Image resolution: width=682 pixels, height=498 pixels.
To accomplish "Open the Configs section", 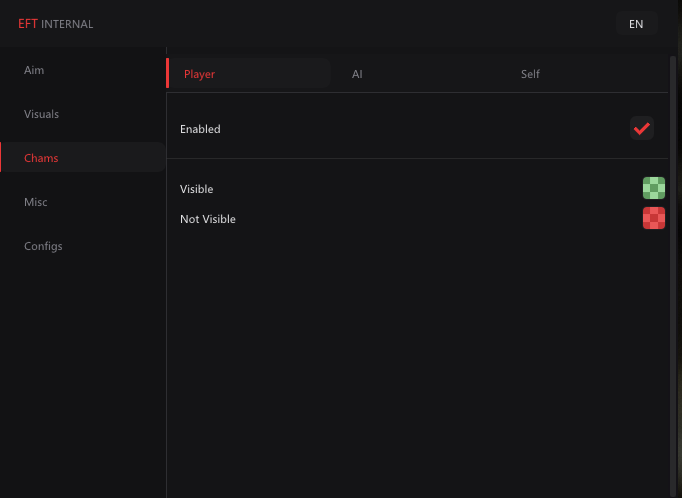I will tap(43, 246).
